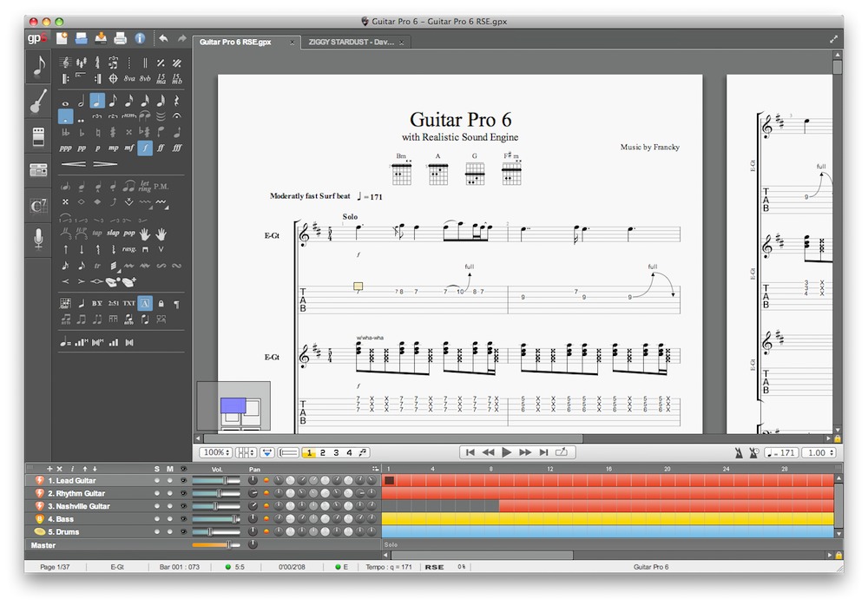Click the printer icon in top toolbar
The image size is (868, 606).
(120, 38)
